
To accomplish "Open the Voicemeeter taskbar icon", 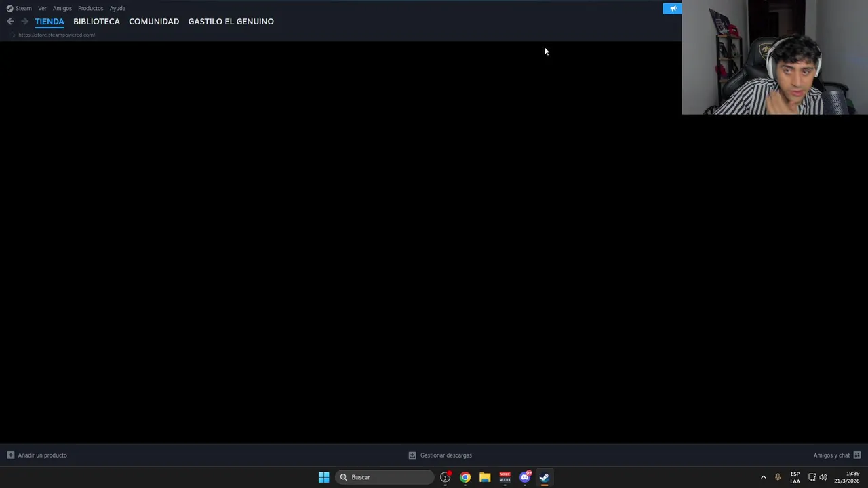I will 505,477.
